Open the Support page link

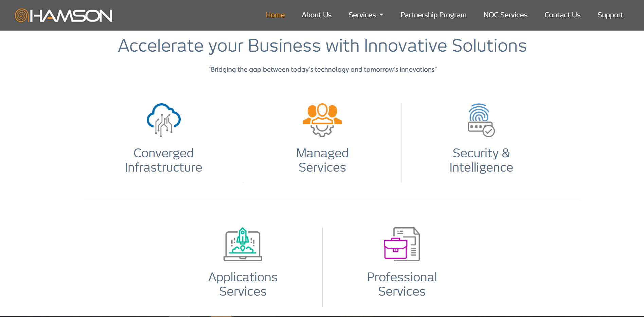(x=610, y=15)
